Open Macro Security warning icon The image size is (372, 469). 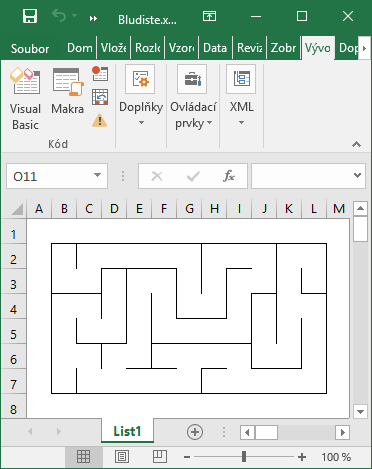(100, 120)
